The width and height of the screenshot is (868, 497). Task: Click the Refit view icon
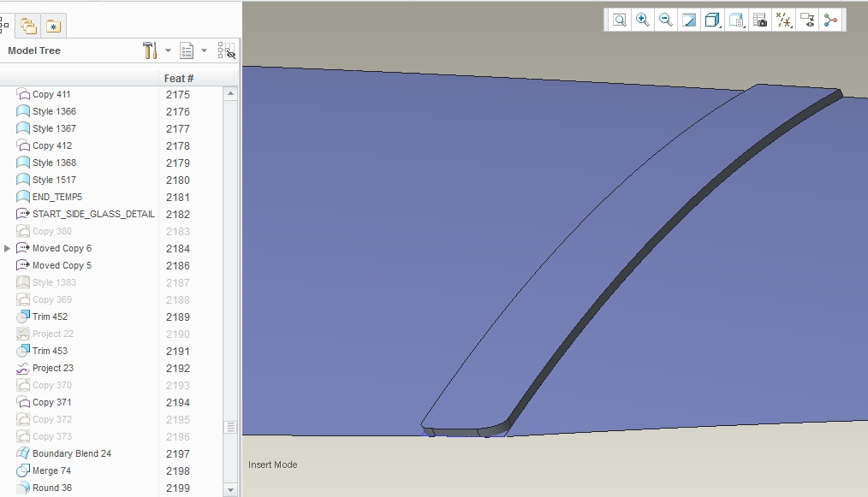(620, 21)
